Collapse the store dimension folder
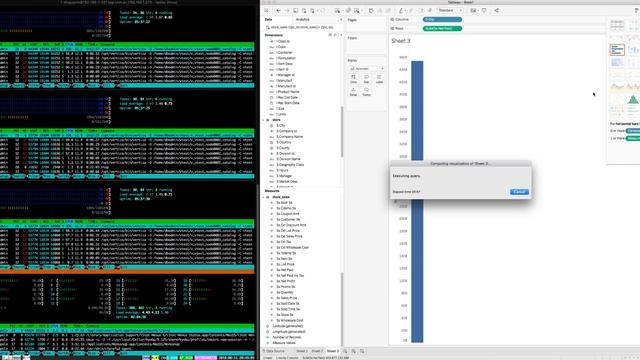 (263, 120)
